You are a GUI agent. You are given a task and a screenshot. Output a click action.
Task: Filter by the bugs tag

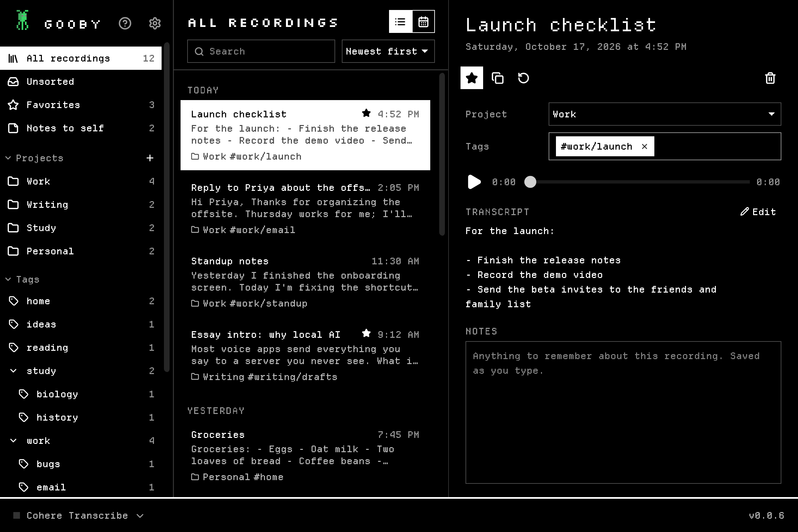click(81, 464)
